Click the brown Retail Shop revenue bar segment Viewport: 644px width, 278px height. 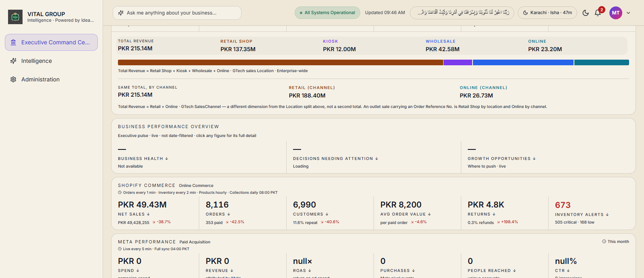pyautogui.click(x=280, y=62)
